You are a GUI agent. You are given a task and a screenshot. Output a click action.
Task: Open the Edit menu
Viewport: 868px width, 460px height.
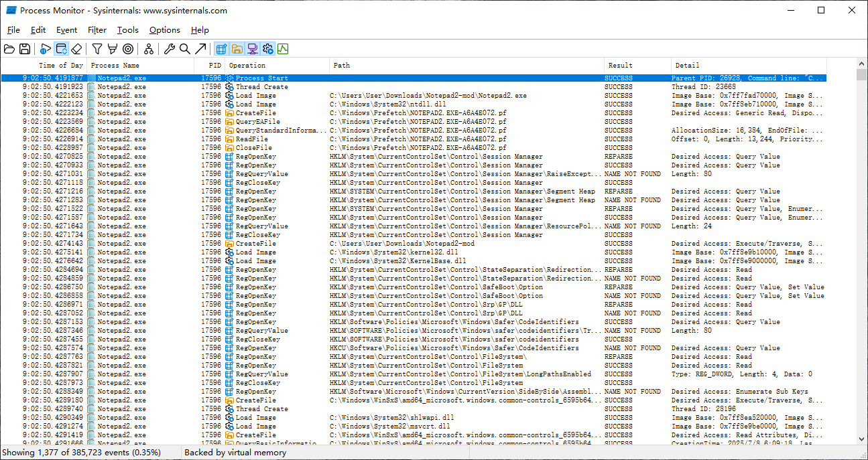click(x=38, y=30)
